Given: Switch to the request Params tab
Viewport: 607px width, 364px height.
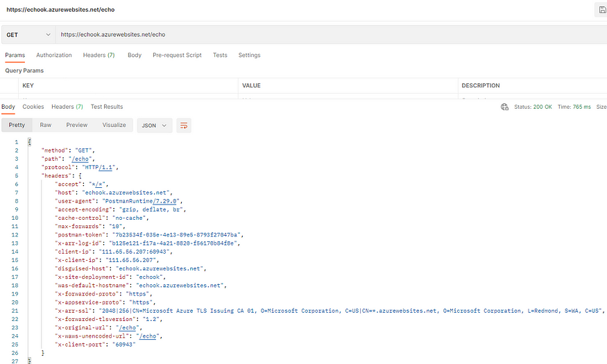Looking at the screenshot, I should (x=15, y=55).
